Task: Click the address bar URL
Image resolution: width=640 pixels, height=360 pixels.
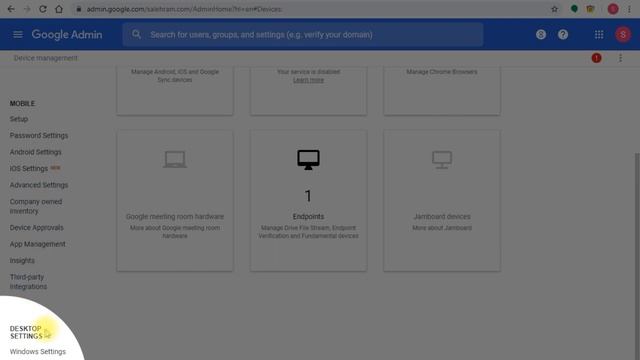Action: tap(184, 9)
